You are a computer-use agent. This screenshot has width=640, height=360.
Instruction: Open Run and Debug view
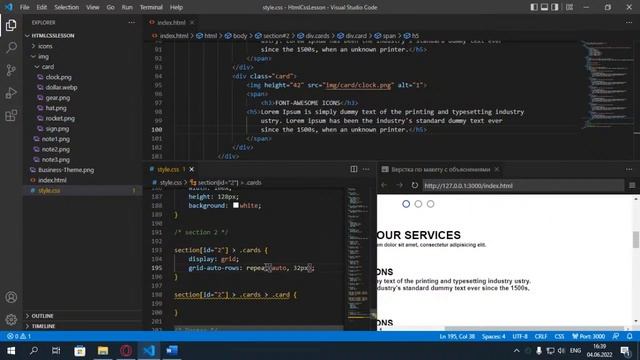(11, 93)
